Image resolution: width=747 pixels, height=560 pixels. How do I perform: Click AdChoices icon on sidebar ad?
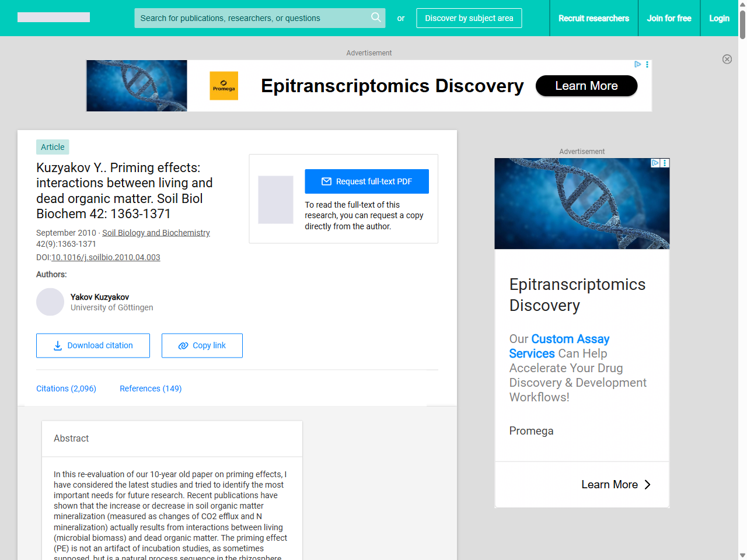coord(655,163)
